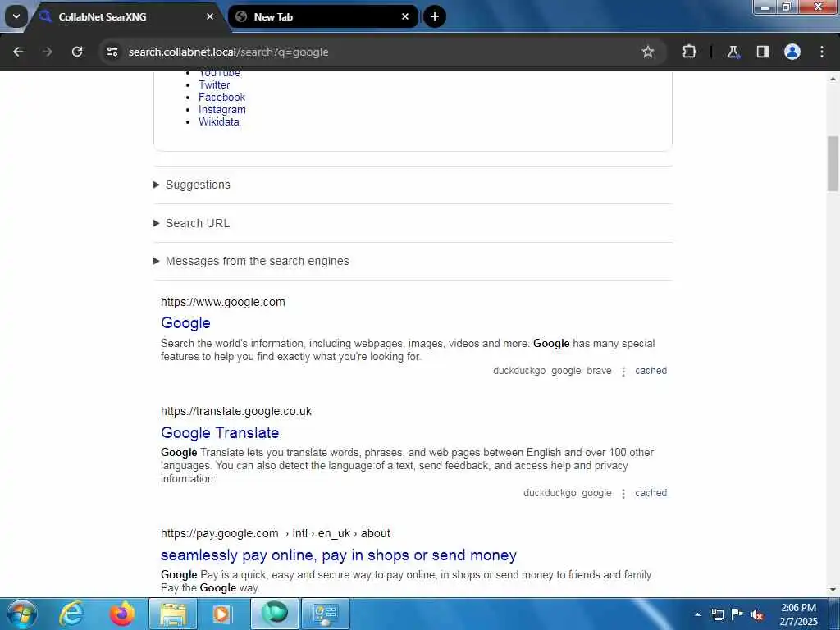Open the Facebook link
This screenshot has height=630, width=840.
[221, 97]
